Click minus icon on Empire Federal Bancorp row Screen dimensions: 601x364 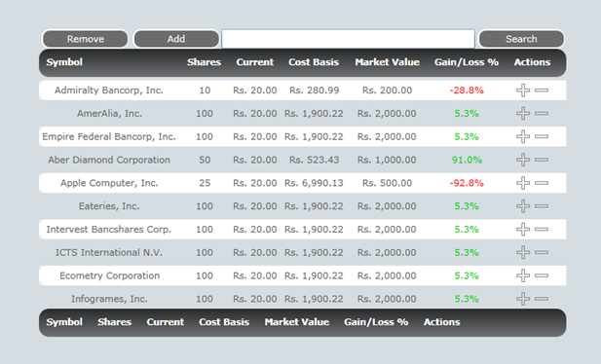click(542, 137)
